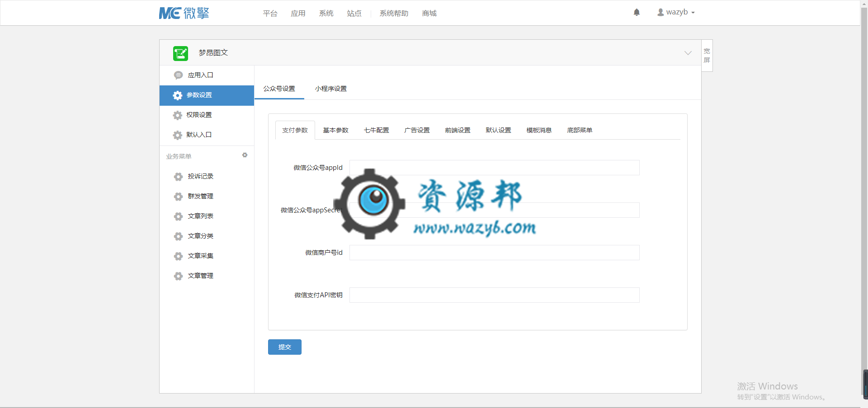The image size is (868, 408).
Task: Open the 系统帮助 menu
Action: click(x=394, y=14)
